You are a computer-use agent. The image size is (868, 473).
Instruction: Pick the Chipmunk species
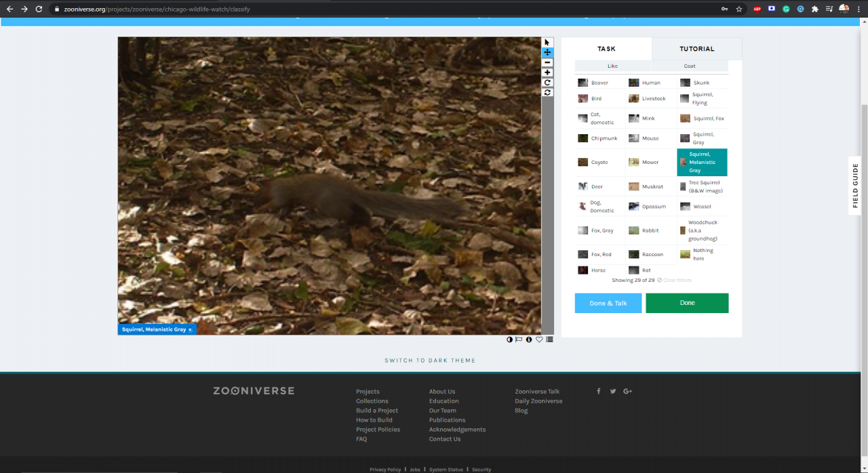[x=600, y=138]
